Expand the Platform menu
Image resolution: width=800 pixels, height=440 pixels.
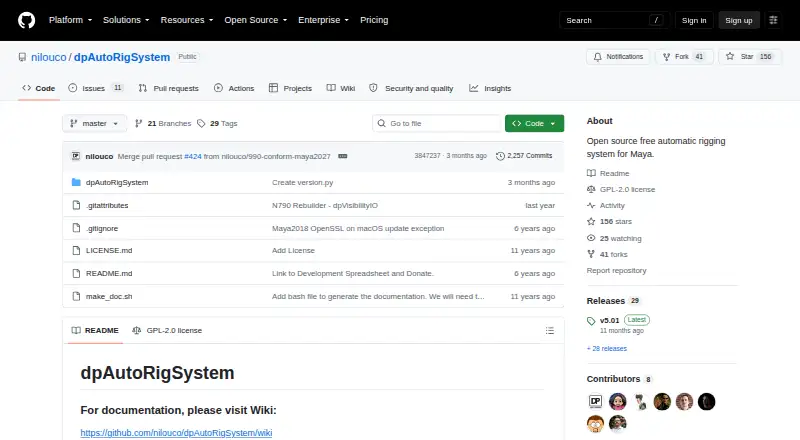pos(70,20)
